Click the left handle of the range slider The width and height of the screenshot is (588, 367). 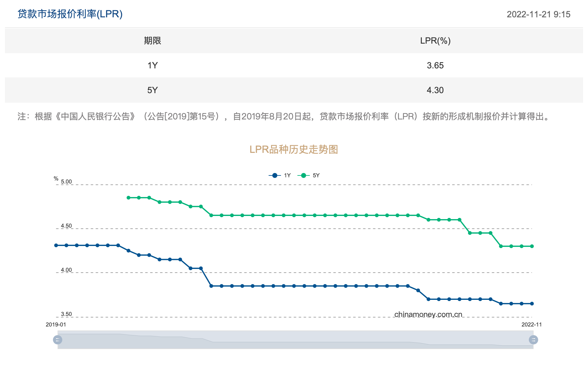[x=58, y=340]
